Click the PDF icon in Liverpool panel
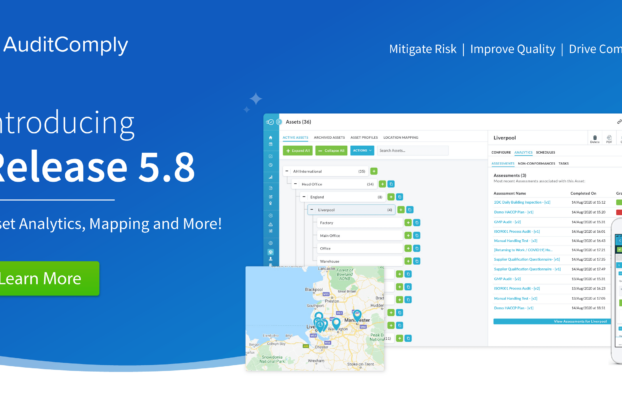The height and width of the screenshot is (400, 622). [609, 139]
